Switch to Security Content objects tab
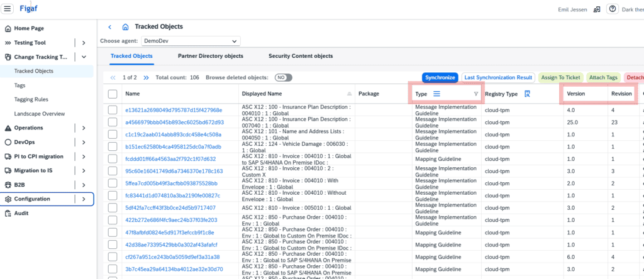This screenshot has height=279, width=644. 301,56
